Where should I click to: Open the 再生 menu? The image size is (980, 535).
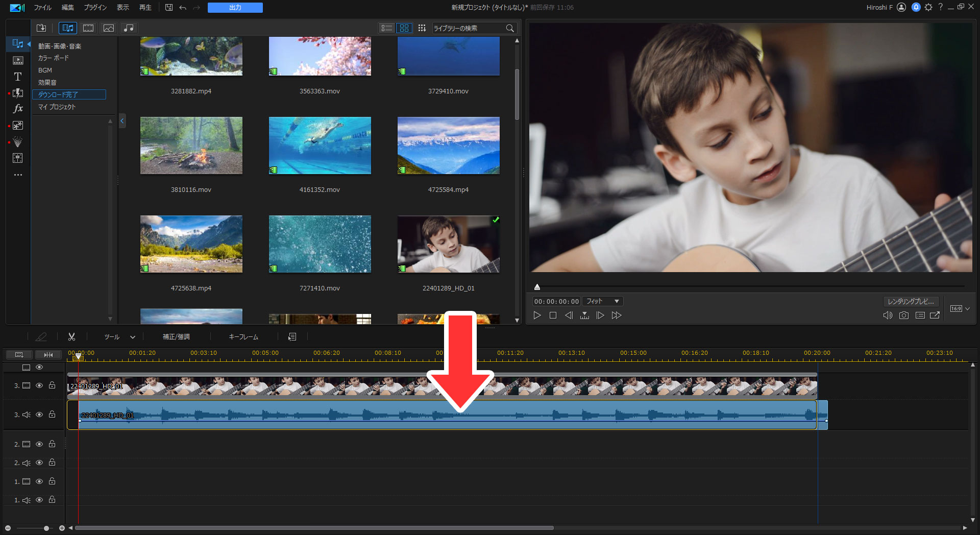[145, 8]
